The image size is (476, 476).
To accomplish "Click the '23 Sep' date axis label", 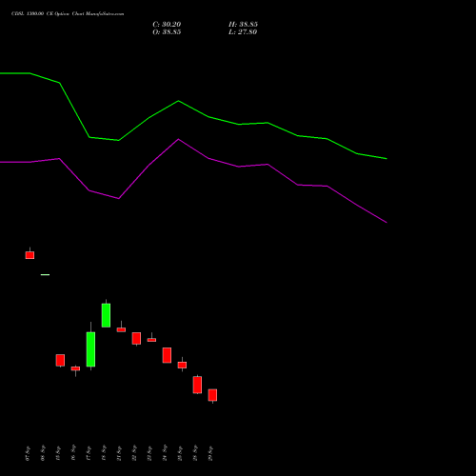I will [x=149, y=453].
